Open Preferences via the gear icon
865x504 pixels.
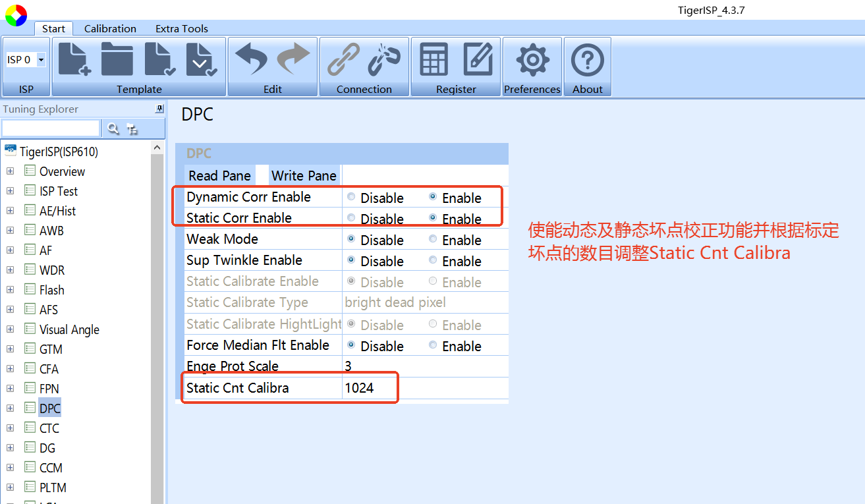point(532,59)
